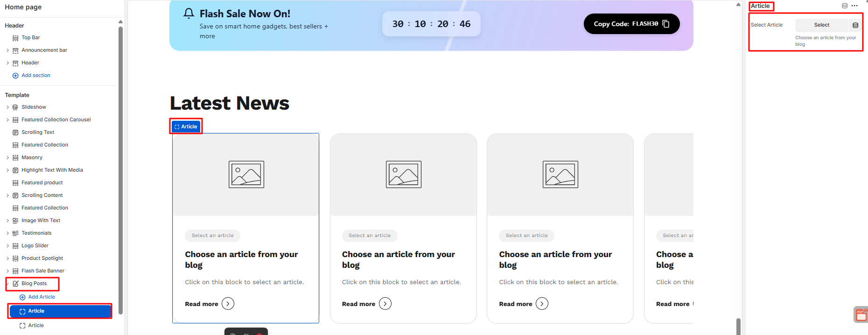This screenshot has width=868, height=335.
Task: Click the Copy Code FLASH30 button
Action: pyautogui.click(x=631, y=24)
